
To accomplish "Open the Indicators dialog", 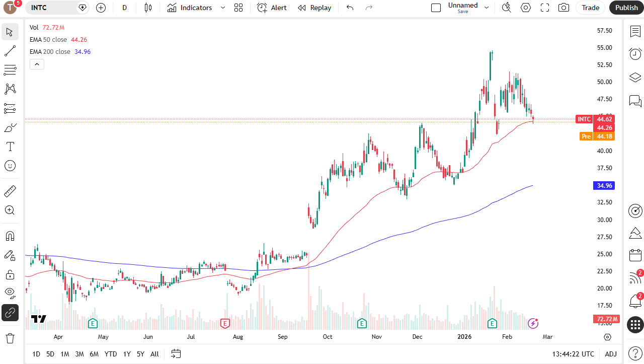I will coord(190,8).
